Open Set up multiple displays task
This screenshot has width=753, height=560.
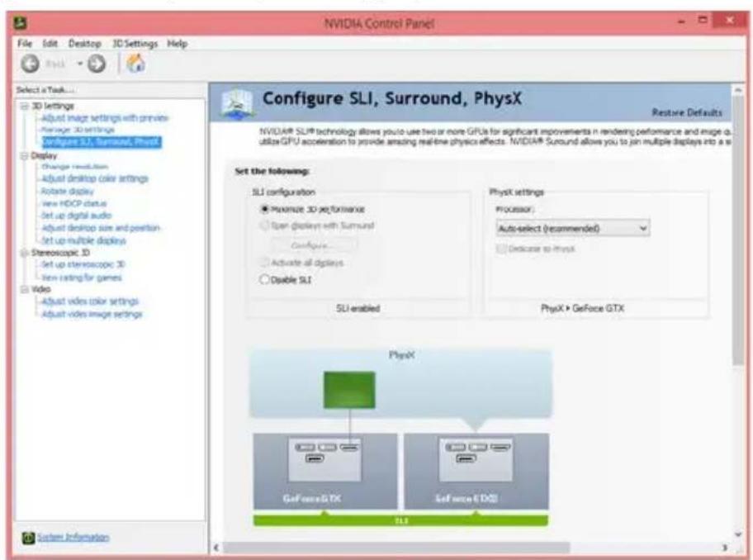83,240
